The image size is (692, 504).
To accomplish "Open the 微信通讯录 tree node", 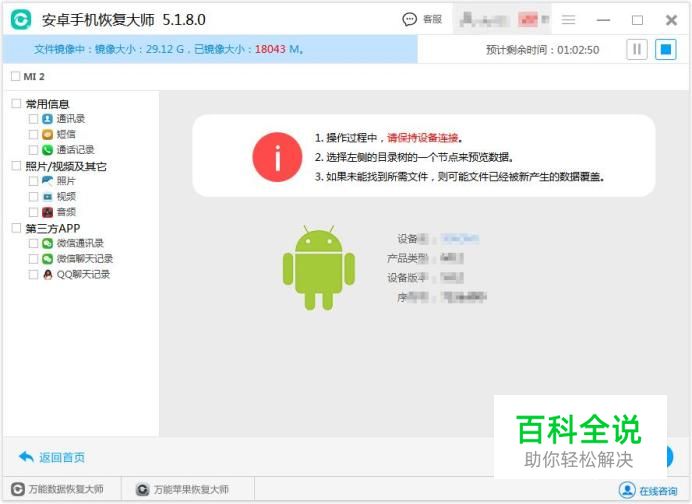I will [x=80, y=243].
